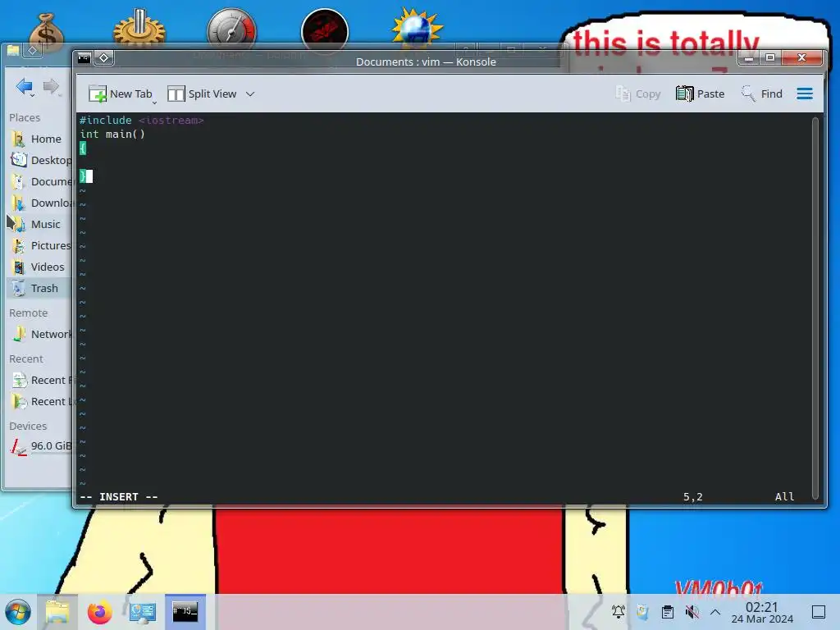The height and width of the screenshot is (630, 840).
Task: Open Recent Files in Dolphin sidebar
Action: [40, 381]
